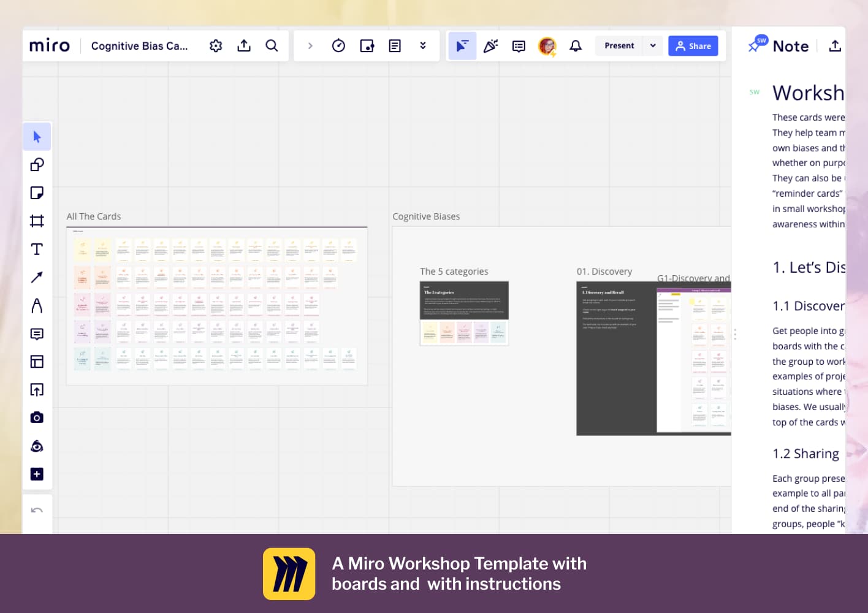The width and height of the screenshot is (868, 613).
Task: Open the Present dropdown arrow
Action: (x=653, y=46)
